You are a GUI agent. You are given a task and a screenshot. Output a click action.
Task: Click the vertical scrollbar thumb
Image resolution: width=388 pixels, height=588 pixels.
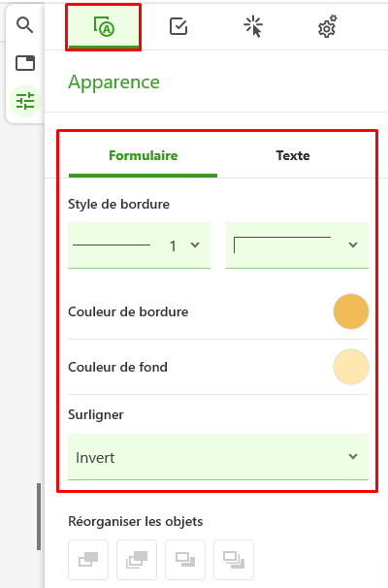click(x=39, y=517)
